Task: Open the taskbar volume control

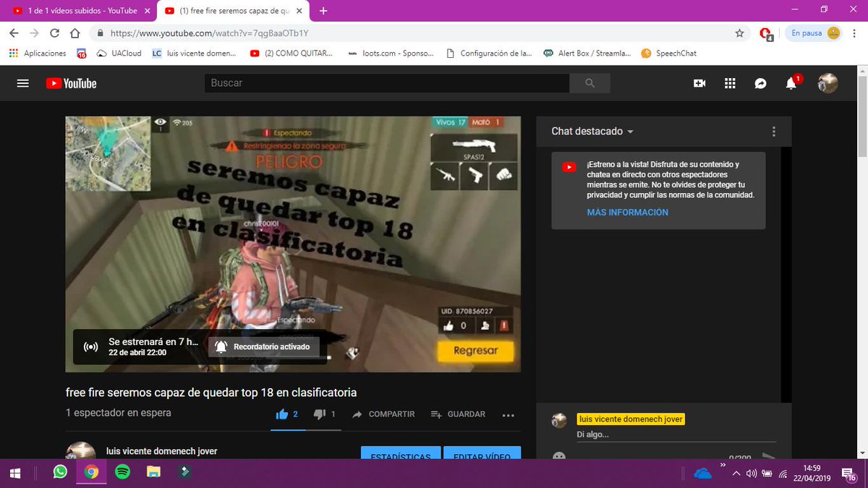Action: 751,474
